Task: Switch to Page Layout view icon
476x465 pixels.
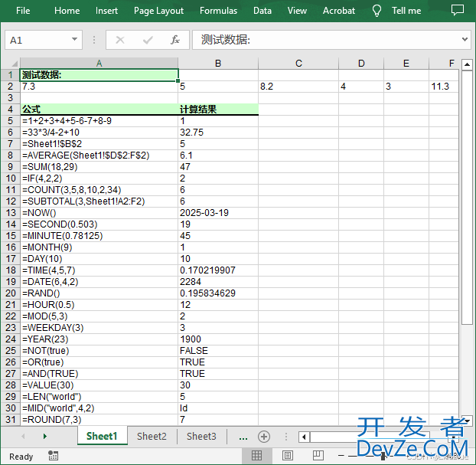Action: [x=288, y=455]
